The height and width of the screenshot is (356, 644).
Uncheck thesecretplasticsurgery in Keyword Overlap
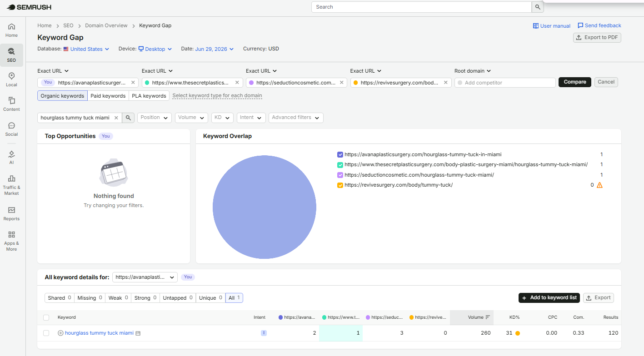pos(340,165)
